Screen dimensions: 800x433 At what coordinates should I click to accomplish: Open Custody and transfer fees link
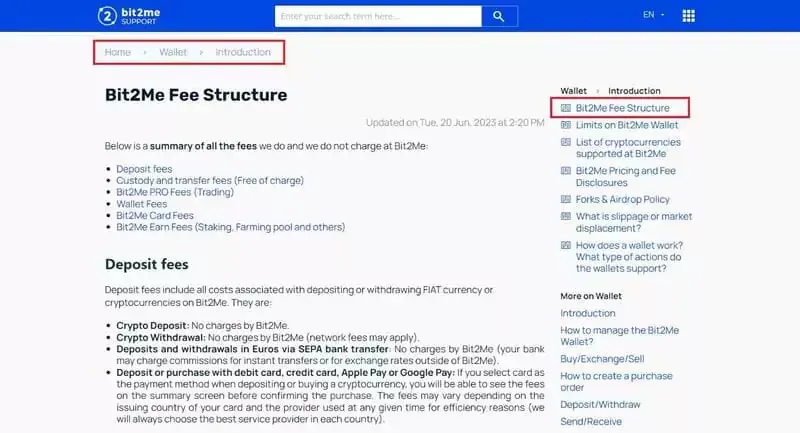coord(210,181)
